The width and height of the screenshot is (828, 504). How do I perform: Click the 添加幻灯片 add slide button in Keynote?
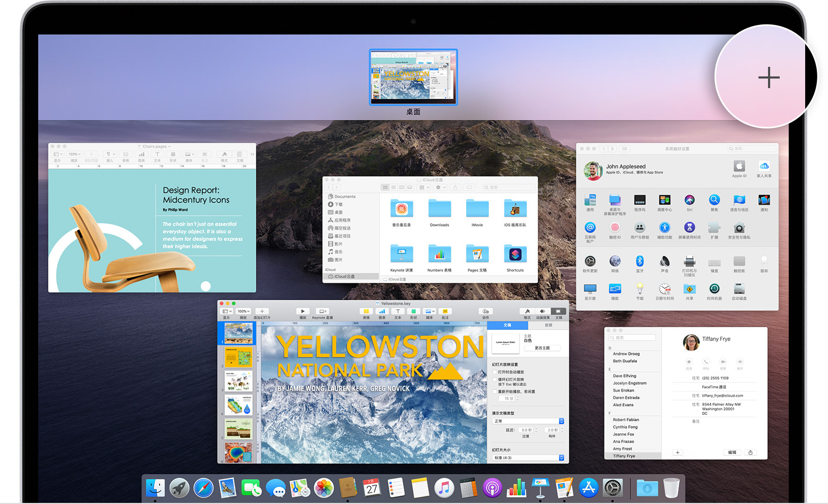(262, 311)
